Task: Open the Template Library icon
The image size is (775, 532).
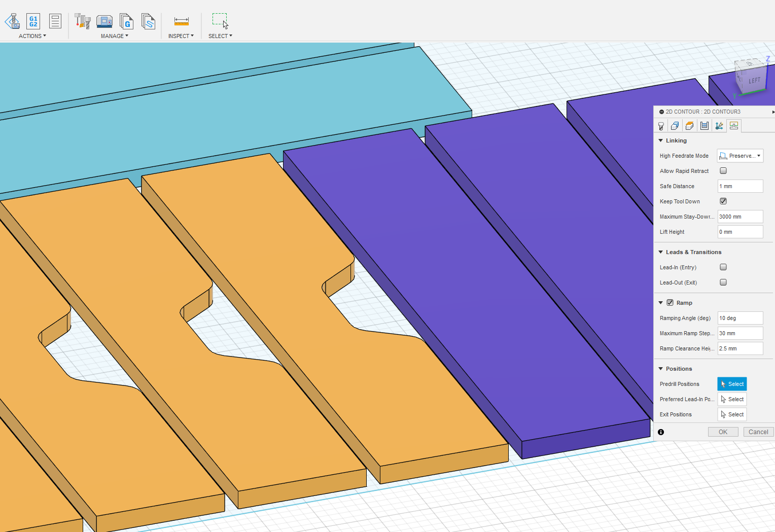Action: pos(148,21)
